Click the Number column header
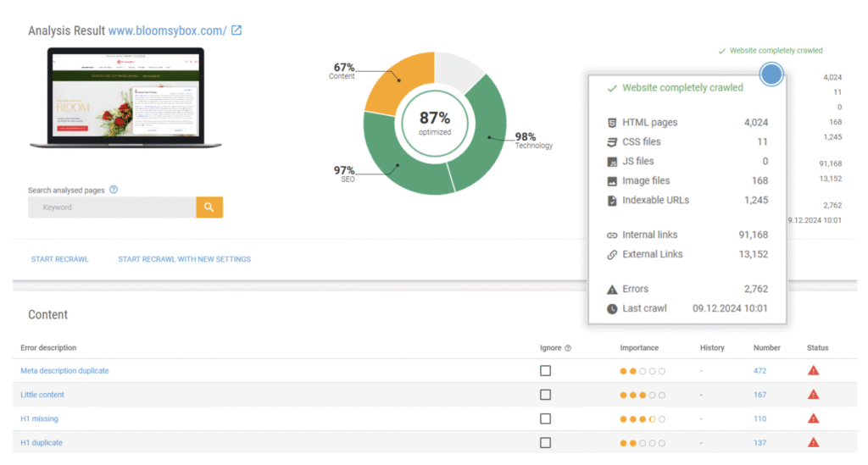This screenshot has width=868, height=465. click(x=766, y=348)
